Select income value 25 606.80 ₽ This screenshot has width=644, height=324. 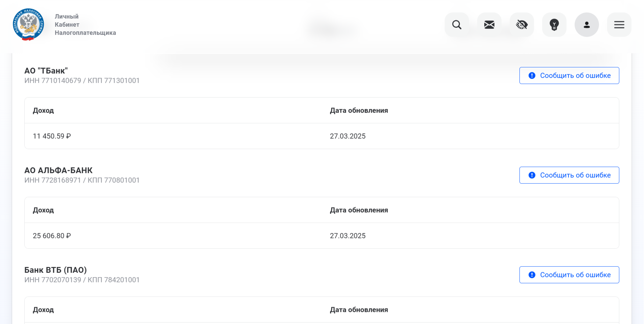52,236
